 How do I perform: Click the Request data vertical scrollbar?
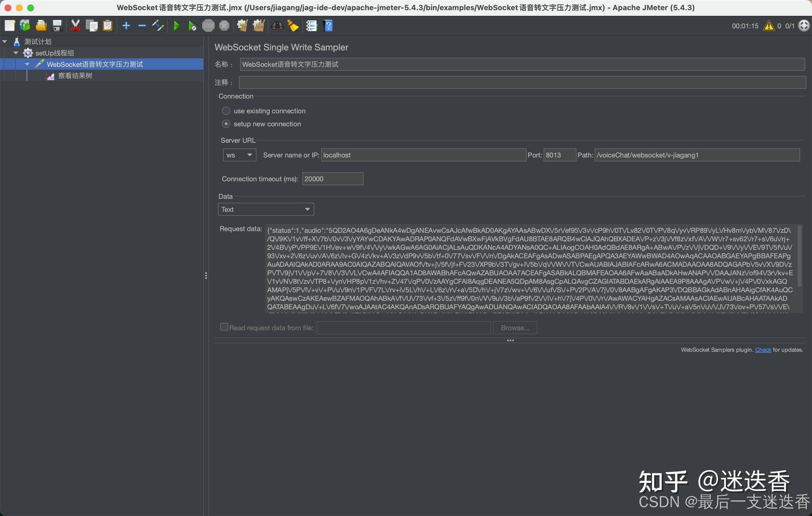coord(799,256)
